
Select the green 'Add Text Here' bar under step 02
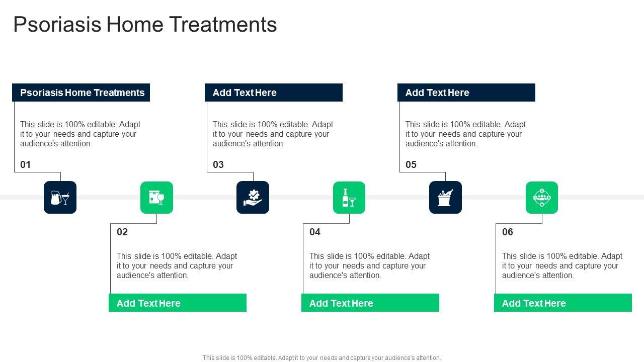tap(178, 303)
